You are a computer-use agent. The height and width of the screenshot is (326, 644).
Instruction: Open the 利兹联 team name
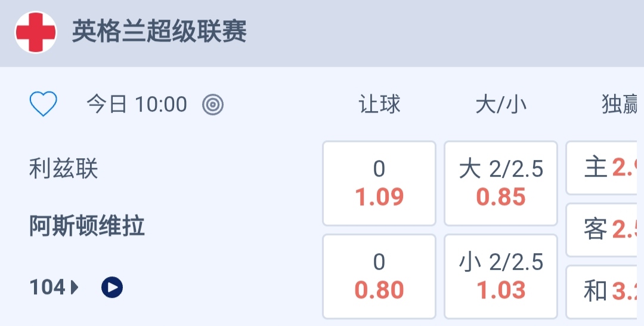[64, 169]
